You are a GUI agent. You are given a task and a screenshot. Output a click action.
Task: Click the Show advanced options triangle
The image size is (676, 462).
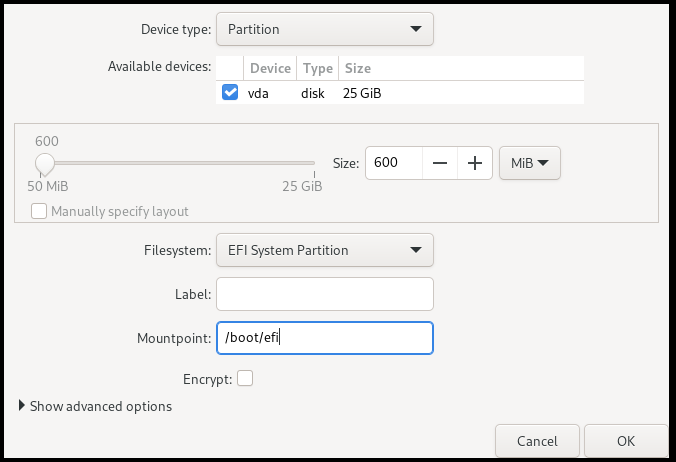pos(22,407)
